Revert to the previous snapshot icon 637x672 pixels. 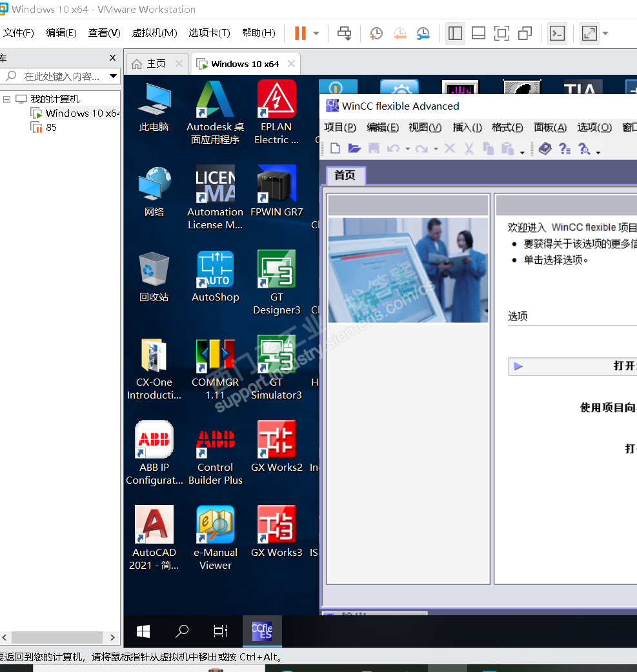(399, 33)
